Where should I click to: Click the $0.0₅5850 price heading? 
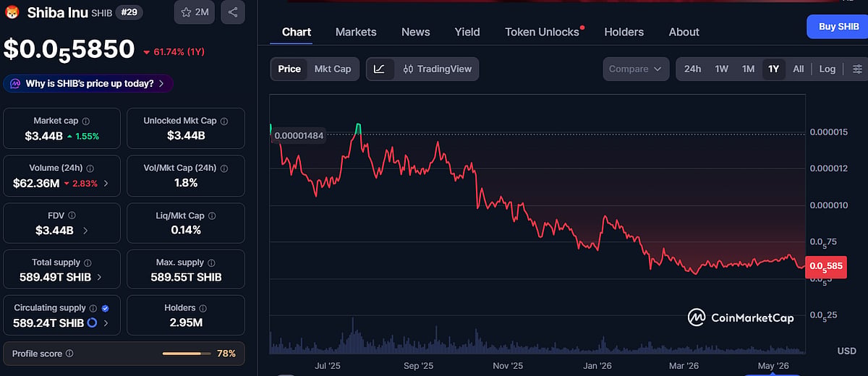coord(69,49)
